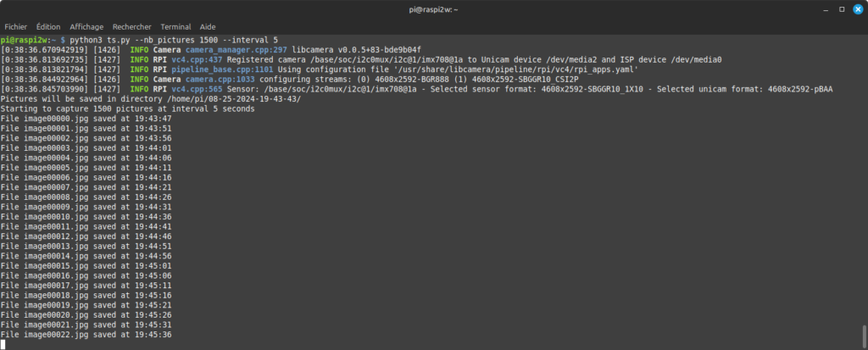Click the line for image00004.jpg

[86, 158]
